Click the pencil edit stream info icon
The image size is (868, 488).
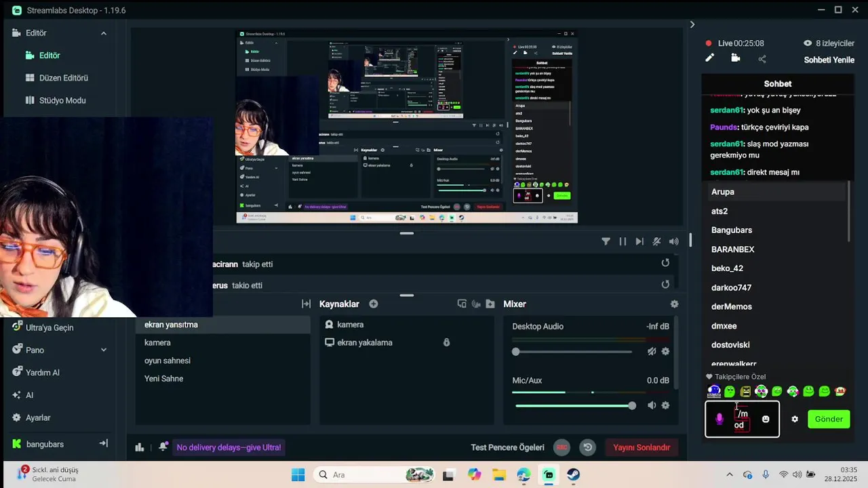(x=709, y=58)
